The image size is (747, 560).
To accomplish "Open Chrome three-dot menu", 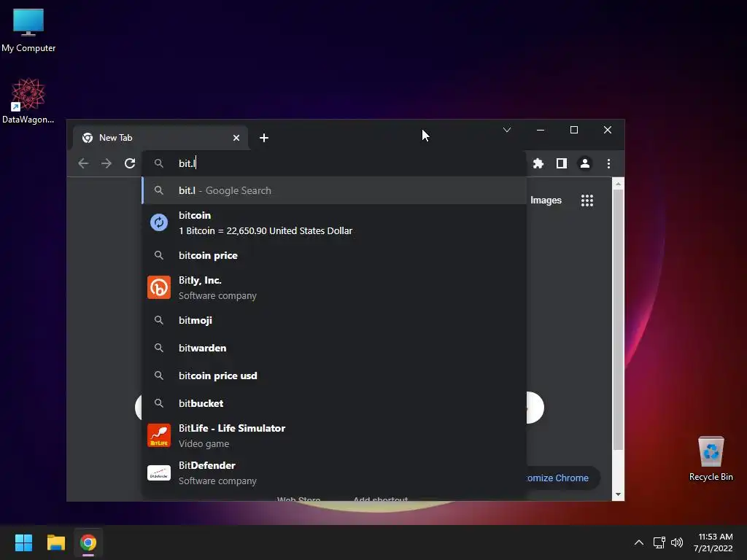I will tap(608, 163).
